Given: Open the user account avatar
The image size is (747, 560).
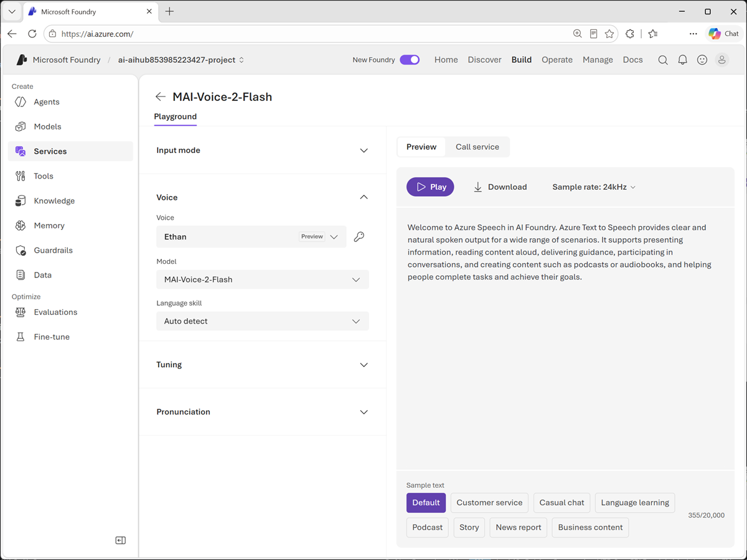Looking at the screenshot, I should (x=722, y=60).
